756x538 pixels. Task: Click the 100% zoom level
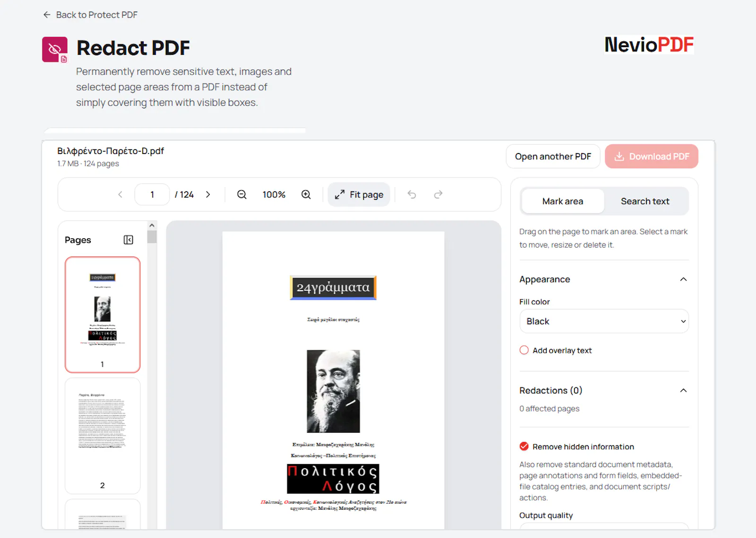pyautogui.click(x=274, y=195)
